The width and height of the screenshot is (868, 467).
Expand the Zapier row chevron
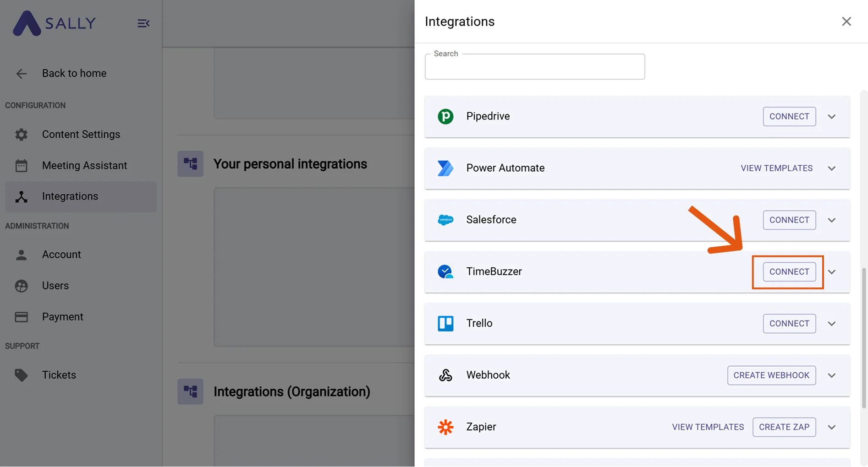click(x=832, y=427)
